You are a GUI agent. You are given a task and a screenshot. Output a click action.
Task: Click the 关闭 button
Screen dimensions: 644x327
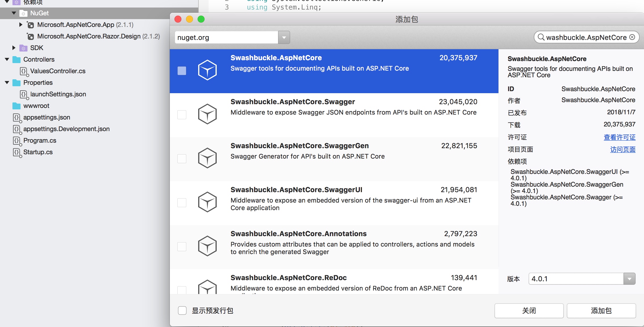(529, 311)
